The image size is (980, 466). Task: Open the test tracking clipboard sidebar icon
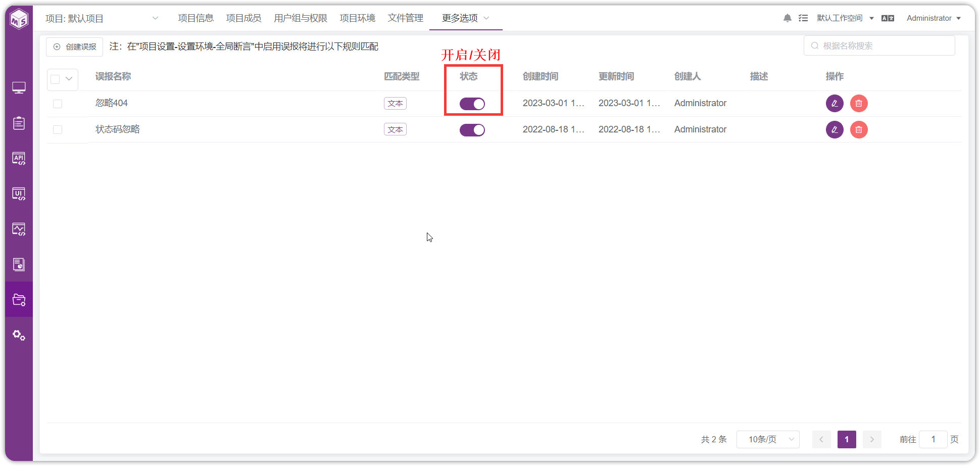[x=19, y=123]
